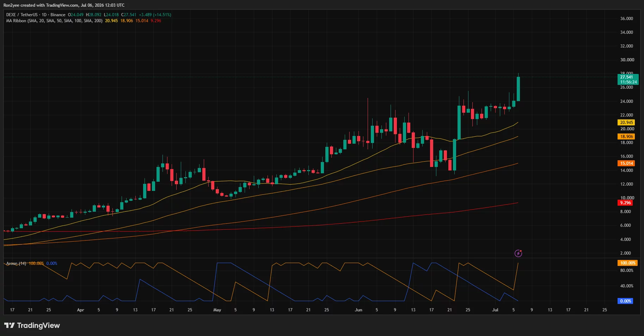644x336 pixels.
Task: Click the 9.296 value in MA Ribbon legend
Action: point(156,21)
